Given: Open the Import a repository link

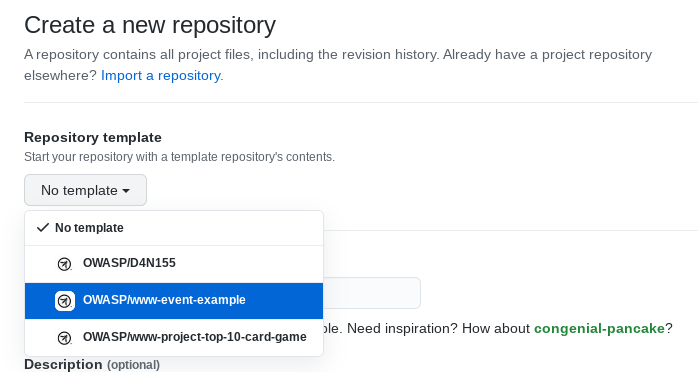Looking at the screenshot, I should click(x=162, y=76).
